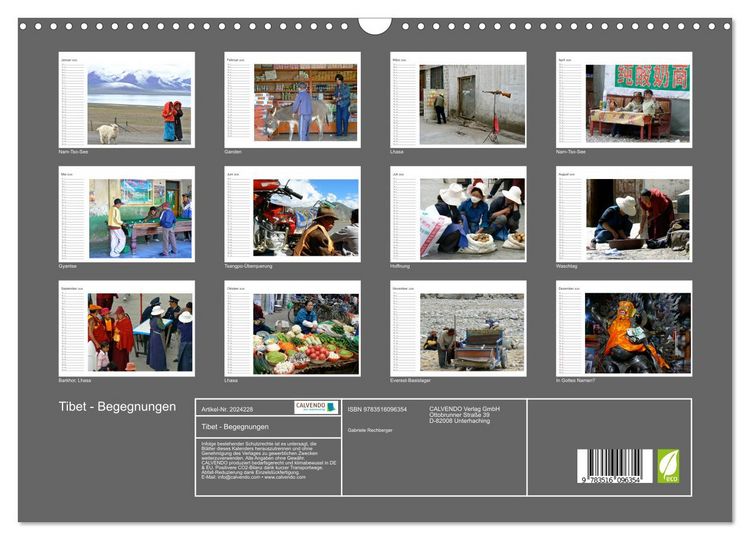This screenshot has width=750, height=540.
Task: Open the Hoffnung women with sacks thumbnail
Action: [458, 214]
